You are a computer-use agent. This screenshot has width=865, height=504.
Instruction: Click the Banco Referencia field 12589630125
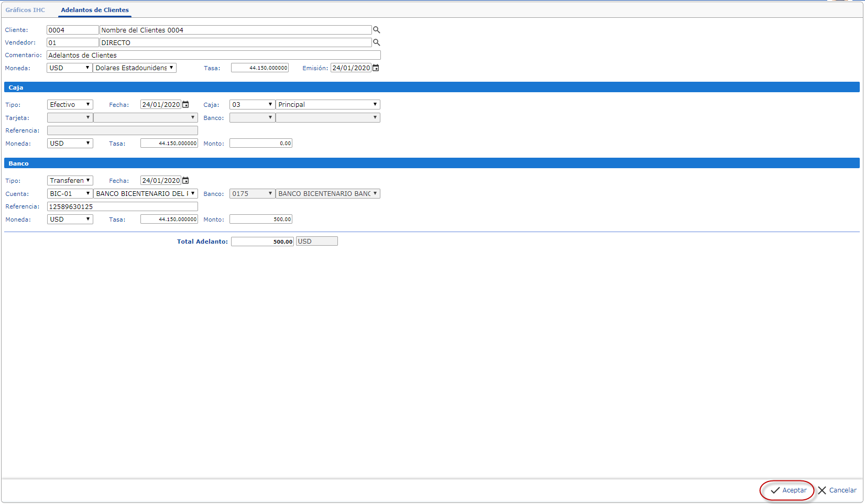tap(122, 206)
